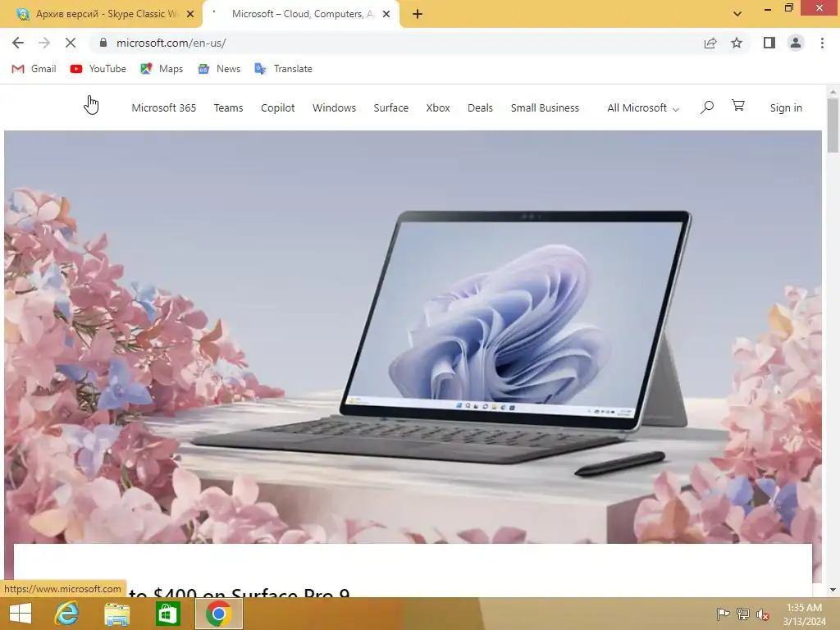Image resolution: width=840 pixels, height=630 pixels.
Task: Open a new browser tab
Action: pyautogui.click(x=418, y=15)
